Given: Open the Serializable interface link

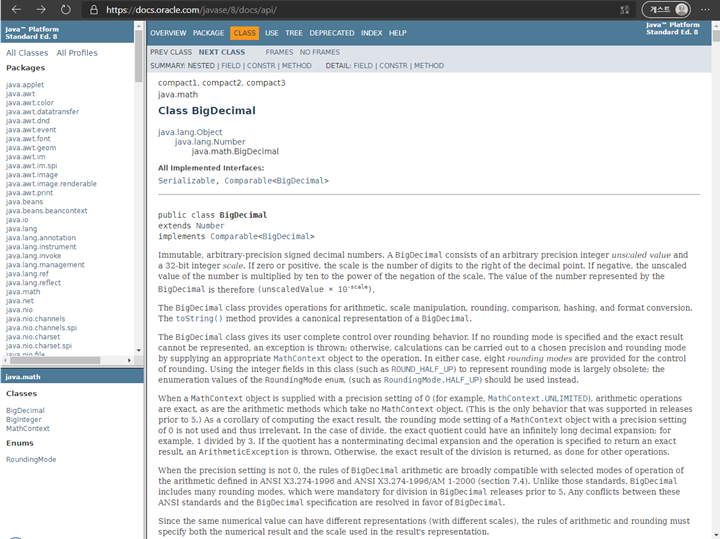Looking at the screenshot, I should point(186,181).
